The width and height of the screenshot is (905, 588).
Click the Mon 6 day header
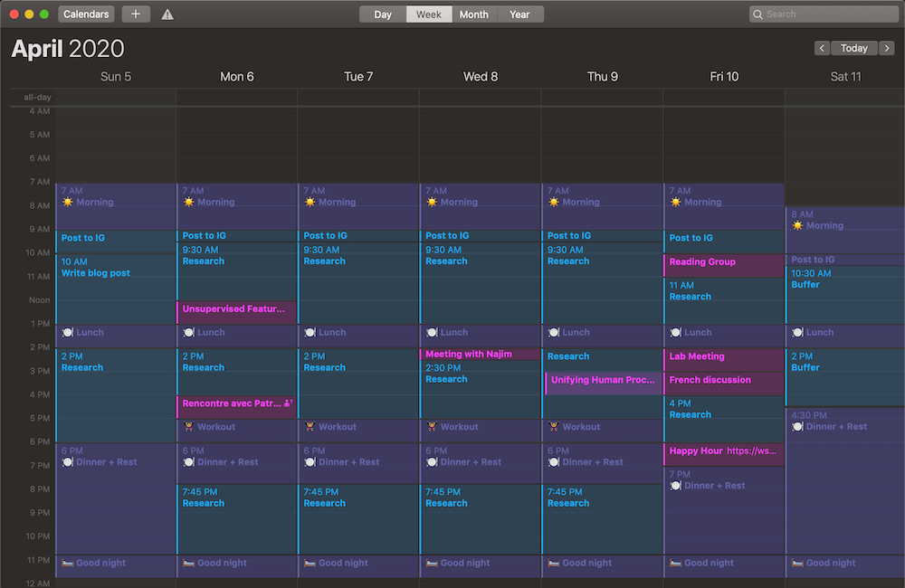(x=236, y=77)
